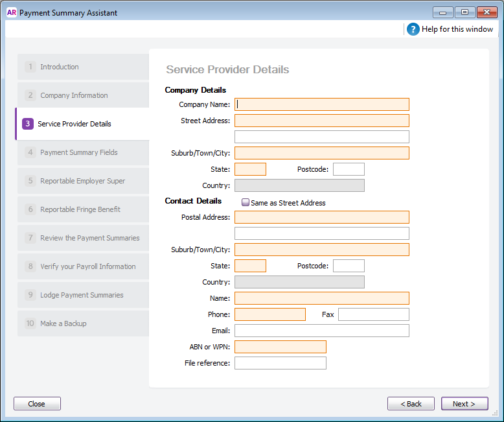Close window with red X button

(487, 12)
